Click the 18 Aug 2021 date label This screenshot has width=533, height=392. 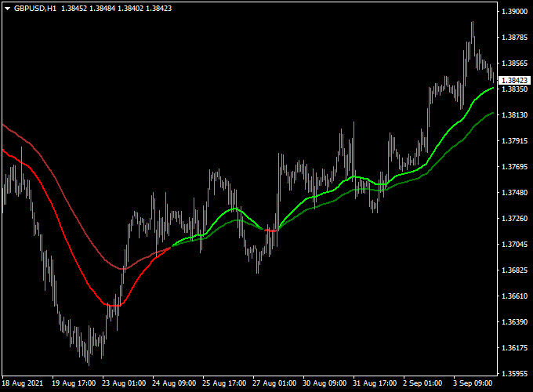pyautogui.click(x=23, y=383)
